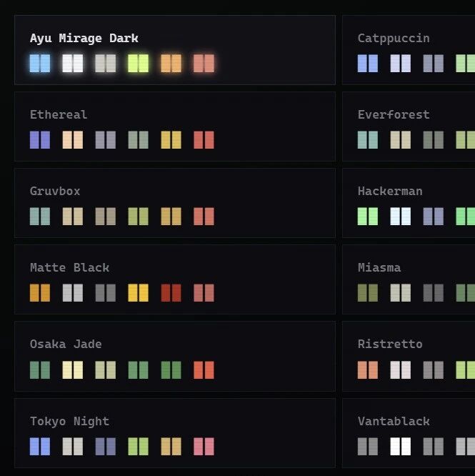This screenshot has height=476, width=475.
Task: Click the white swatch in Vantablack
Action: click(401, 447)
